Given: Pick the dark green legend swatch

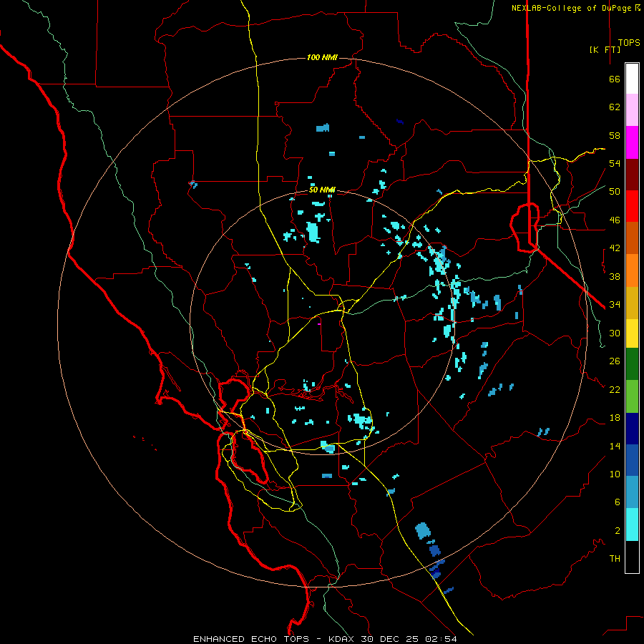Looking at the screenshot, I should (x=632, y=364).
